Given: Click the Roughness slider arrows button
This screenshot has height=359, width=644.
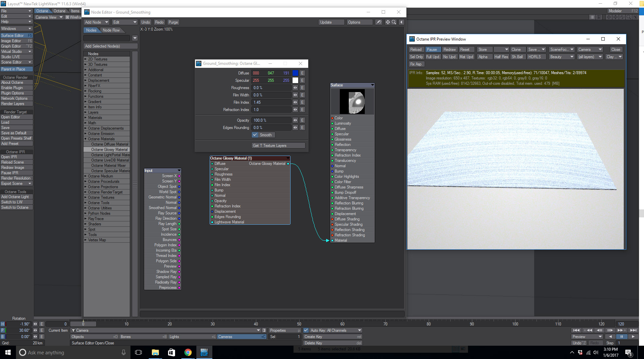Looking at the screenshot, I should 295,88.
